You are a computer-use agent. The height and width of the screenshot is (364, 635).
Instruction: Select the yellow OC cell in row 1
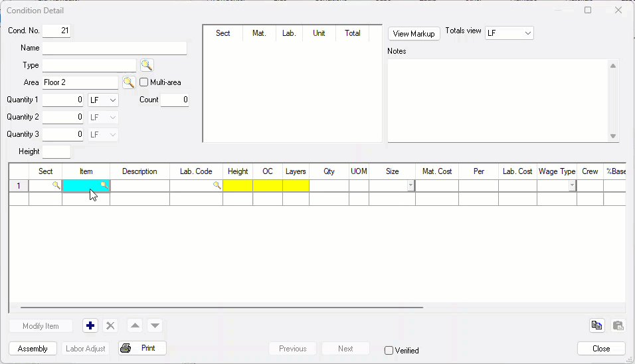268,185
